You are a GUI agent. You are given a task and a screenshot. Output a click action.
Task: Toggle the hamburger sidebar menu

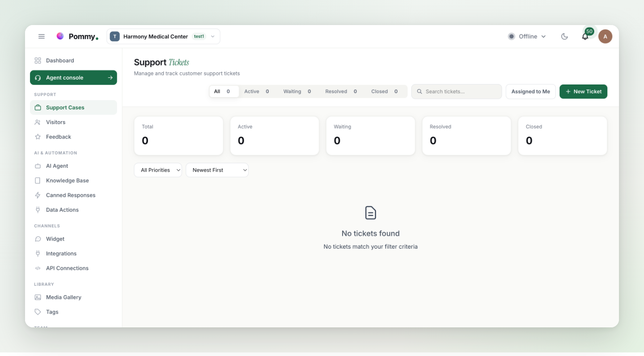pyautogui.click(x=42, y=37)
